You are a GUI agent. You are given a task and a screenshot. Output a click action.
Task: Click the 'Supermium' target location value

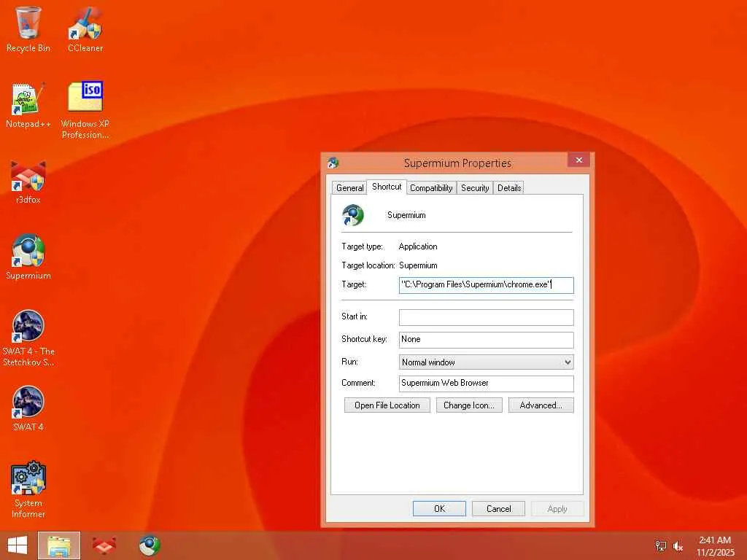pos(418,265)
